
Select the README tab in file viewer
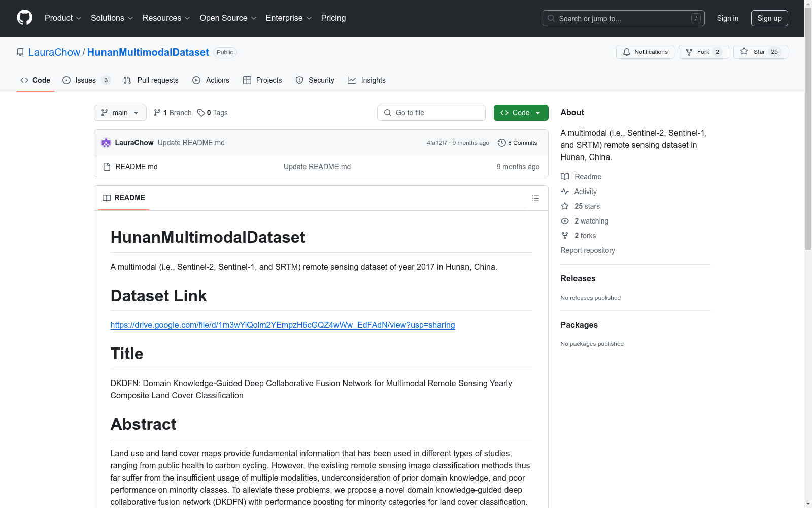(124, 198)
